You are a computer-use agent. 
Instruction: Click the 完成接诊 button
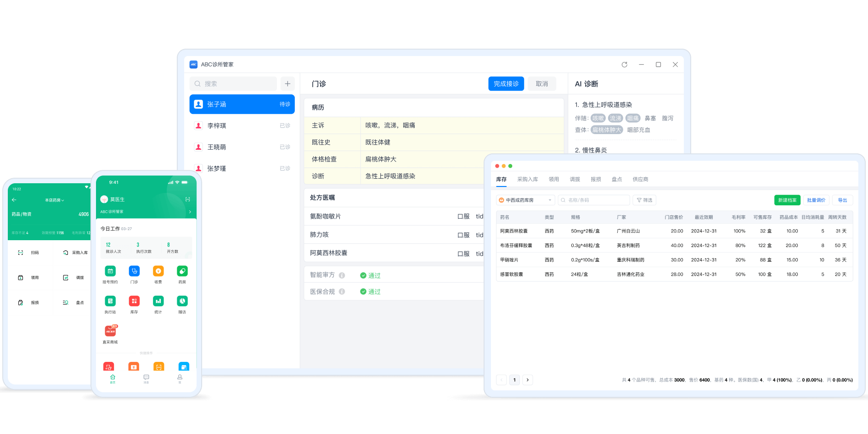pos(506,84)
